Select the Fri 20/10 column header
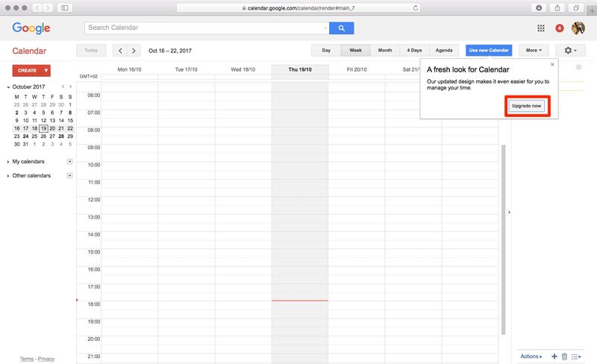 [x=357, y=69]
